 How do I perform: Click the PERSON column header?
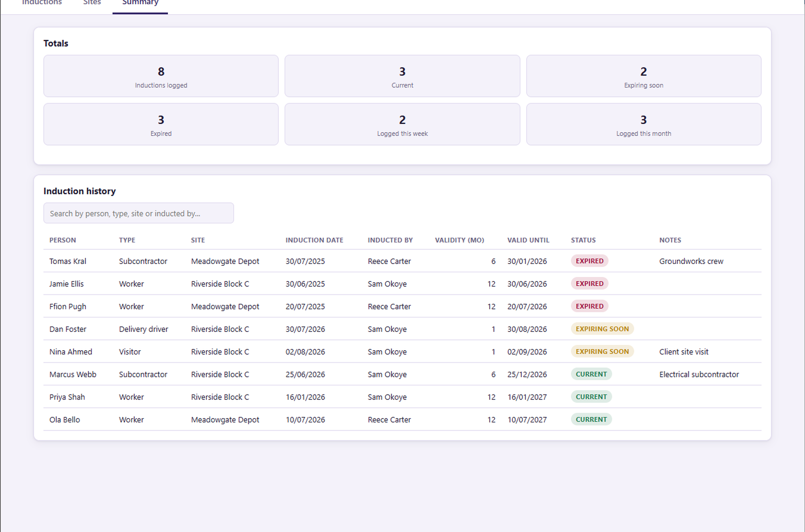[63, 240]
